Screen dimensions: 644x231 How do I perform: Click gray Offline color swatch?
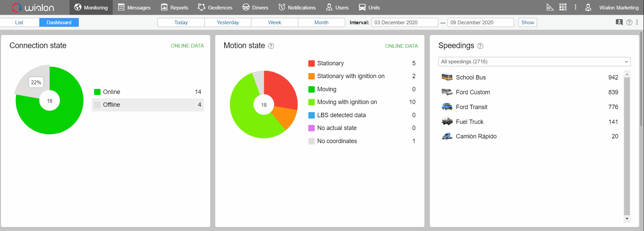tap(97, 105)
